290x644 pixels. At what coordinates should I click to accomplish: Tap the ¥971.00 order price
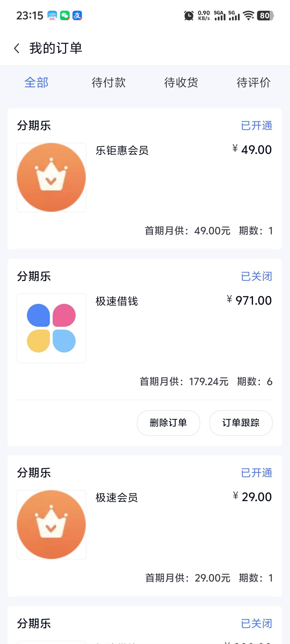click(249, 301)
